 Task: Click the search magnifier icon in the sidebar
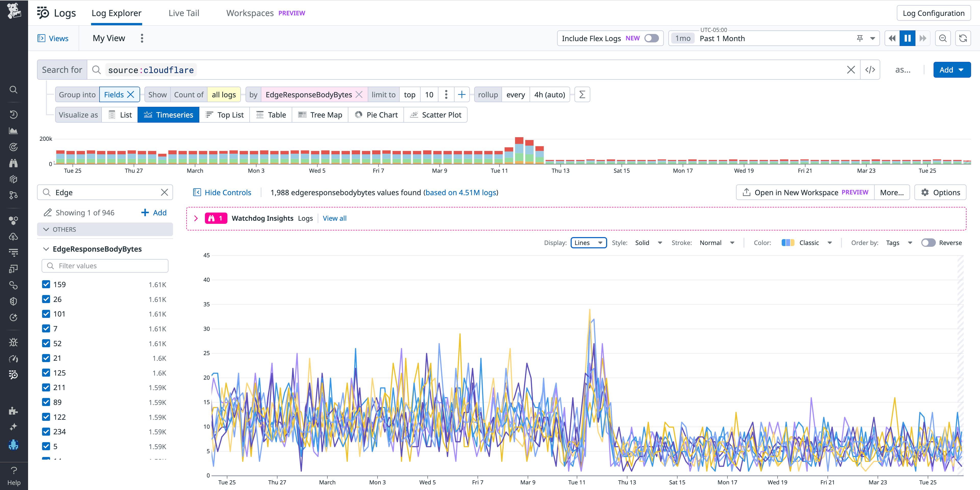[14, 89]
